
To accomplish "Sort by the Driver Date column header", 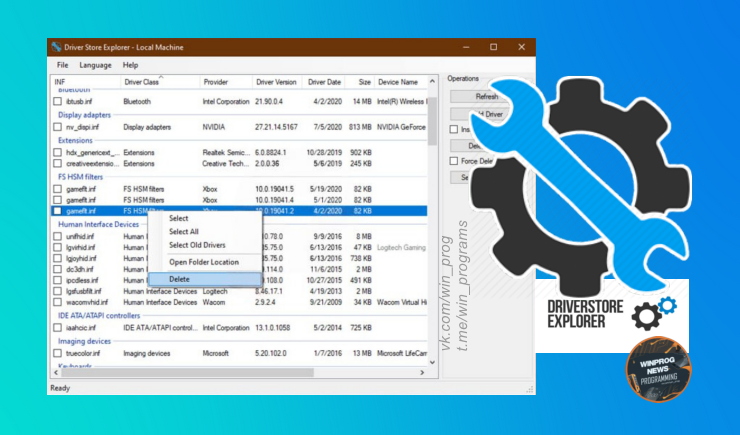I will tap(324, 82).
